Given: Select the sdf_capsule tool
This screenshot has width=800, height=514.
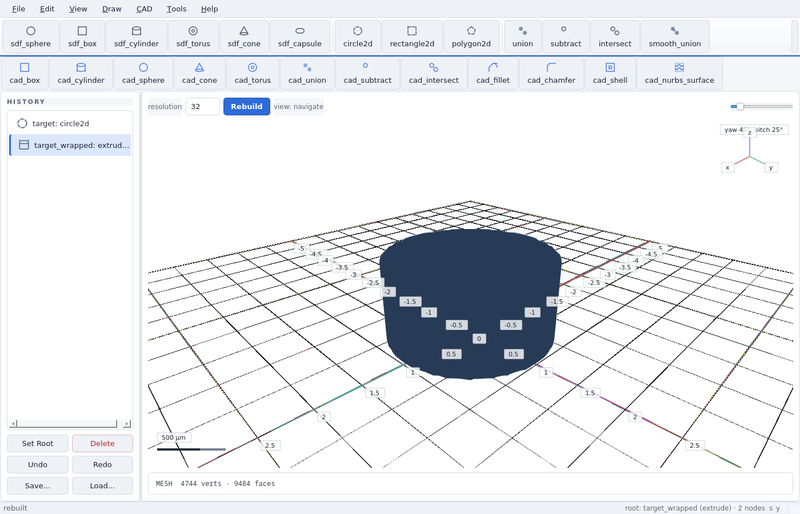Looking at the screenshot, I should click(299, 37).
